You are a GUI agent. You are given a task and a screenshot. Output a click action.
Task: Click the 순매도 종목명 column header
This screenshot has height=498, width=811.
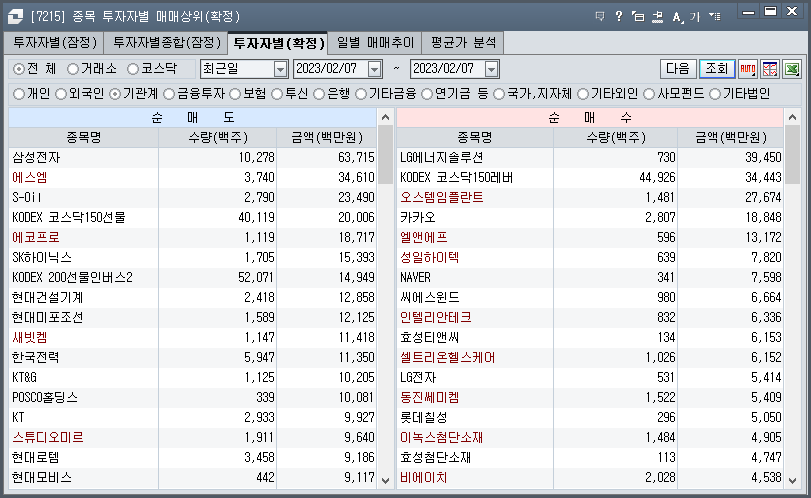pyautogui.click(x=84, y=138)
